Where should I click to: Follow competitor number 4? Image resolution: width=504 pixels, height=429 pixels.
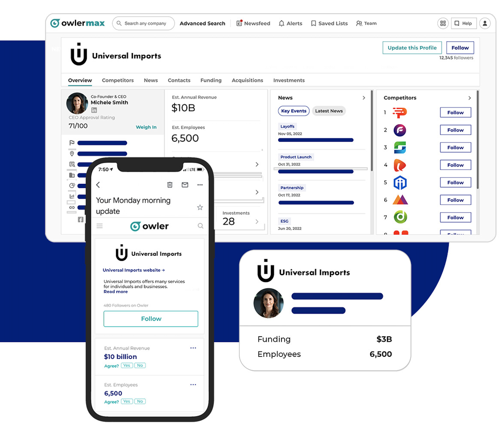(455, 165)
